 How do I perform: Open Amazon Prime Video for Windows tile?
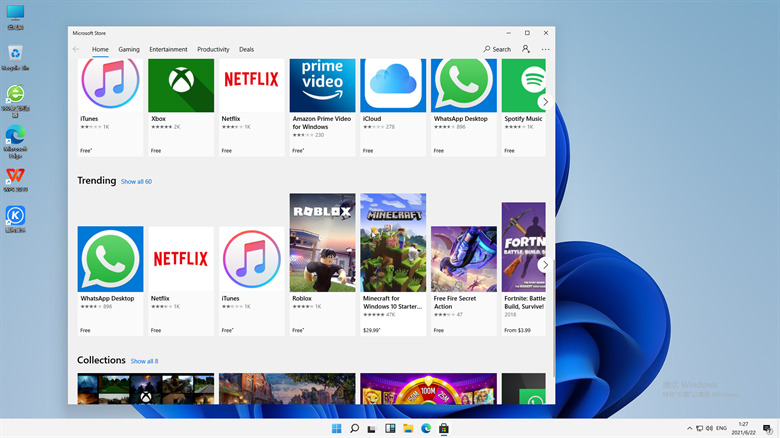point(322,108)
